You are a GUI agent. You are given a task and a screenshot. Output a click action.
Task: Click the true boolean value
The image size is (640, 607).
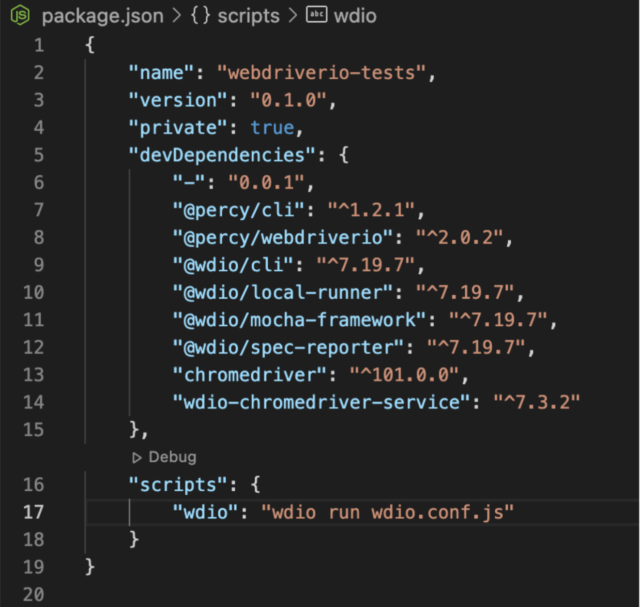tap(272, 128)
